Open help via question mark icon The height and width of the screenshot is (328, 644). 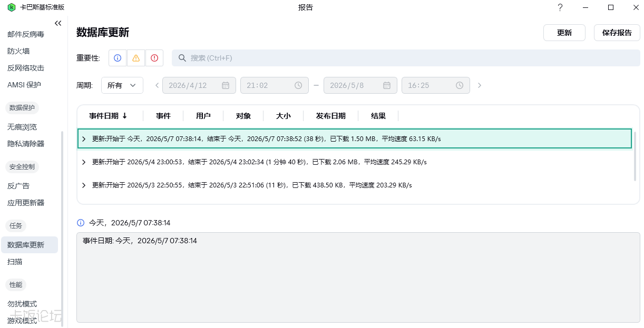tap(560, 7)
